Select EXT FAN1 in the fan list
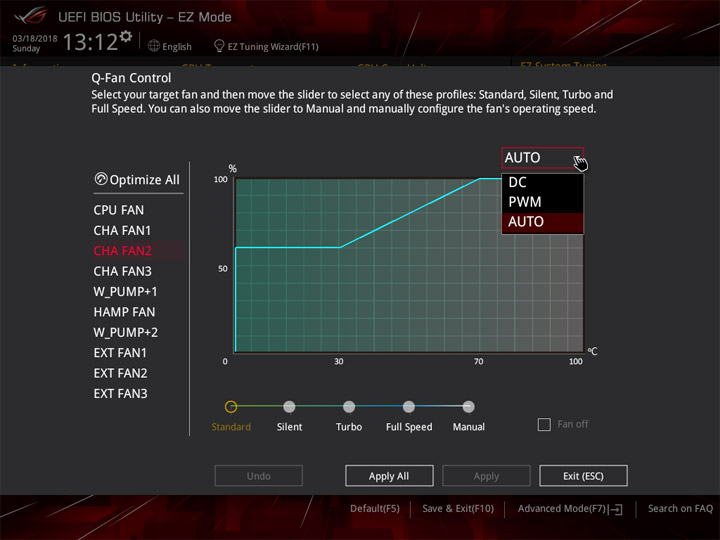 (120, 353)
